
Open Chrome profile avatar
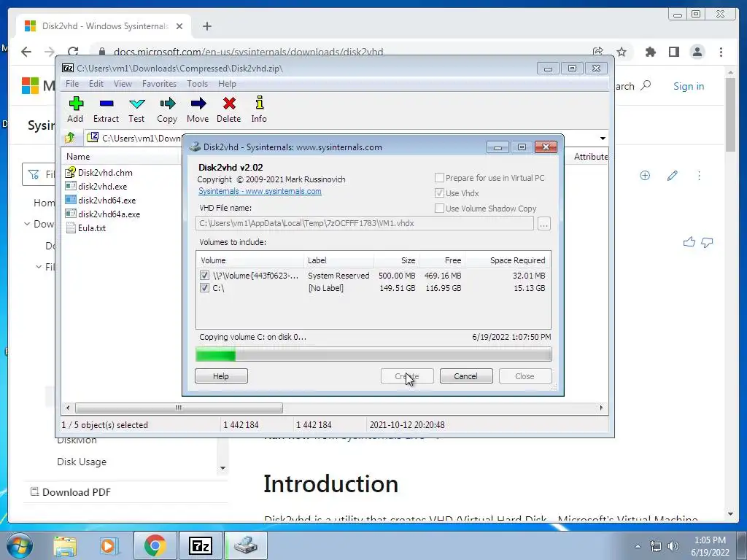(x=697, y=52)
